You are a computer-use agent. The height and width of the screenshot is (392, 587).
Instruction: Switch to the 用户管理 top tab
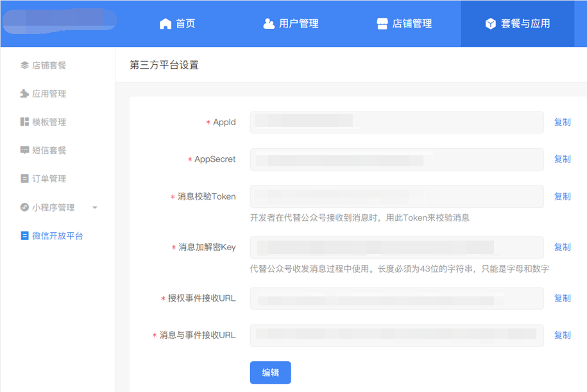(291, 24)
